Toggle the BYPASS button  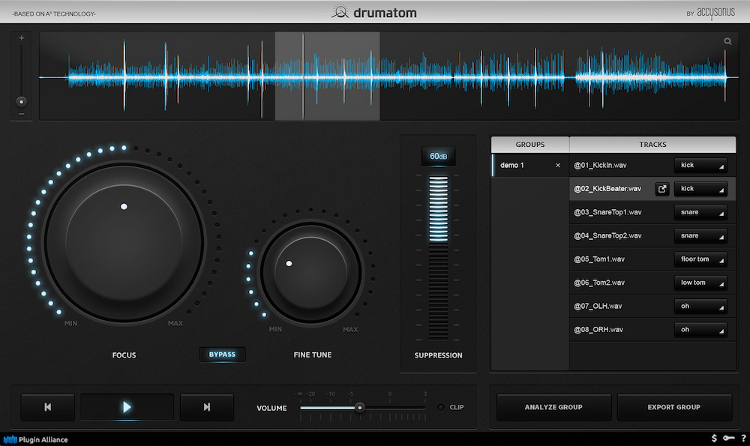tap(222, 355)
